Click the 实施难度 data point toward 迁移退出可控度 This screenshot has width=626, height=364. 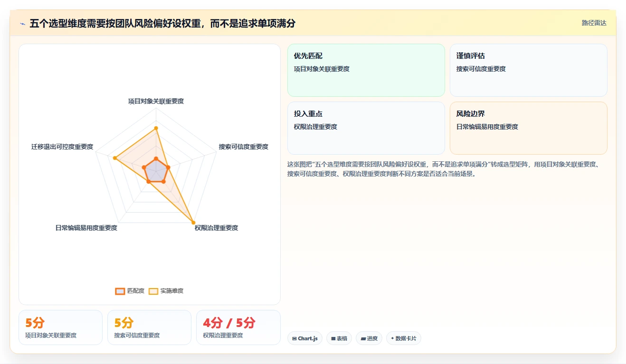(x=114, y=158)
